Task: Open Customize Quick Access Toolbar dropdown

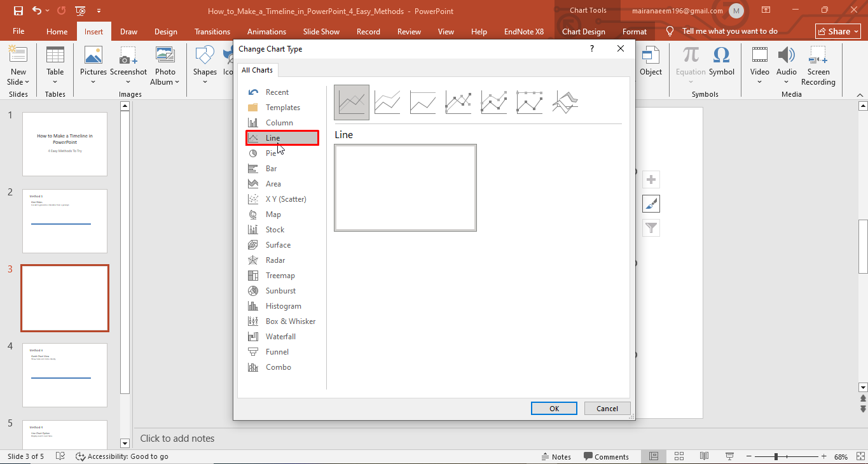Action: pos(99,11)
